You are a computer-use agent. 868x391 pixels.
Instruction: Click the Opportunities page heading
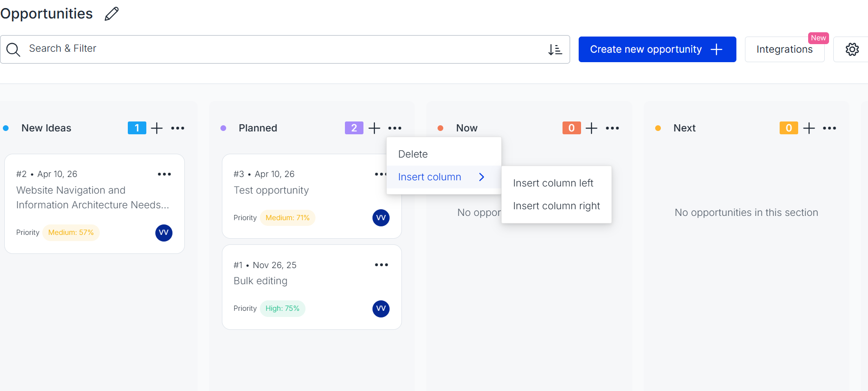click(47, 14)
